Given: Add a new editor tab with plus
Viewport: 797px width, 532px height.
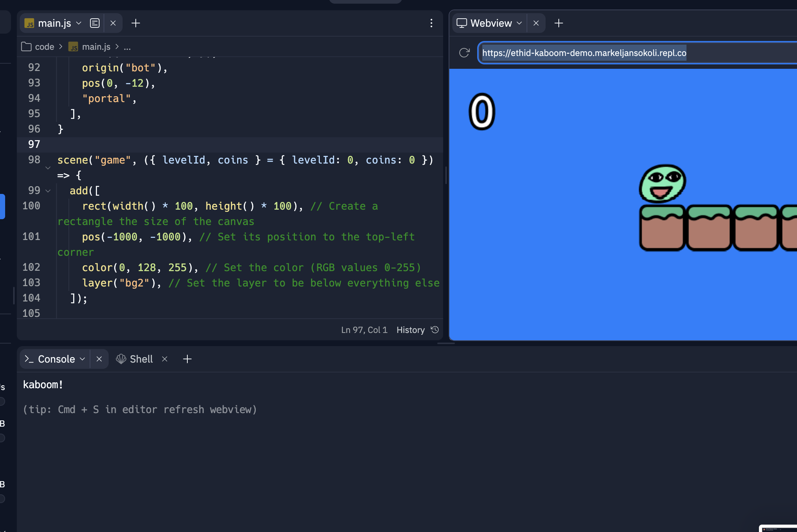Looking at the screenshot, I should pyautogui.click(x=136, y=23).
